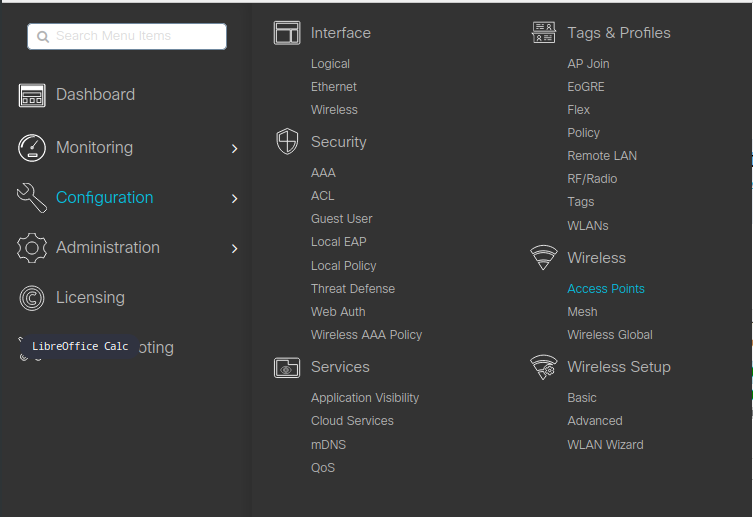Click the Licensing copyright-style icon

32,298
